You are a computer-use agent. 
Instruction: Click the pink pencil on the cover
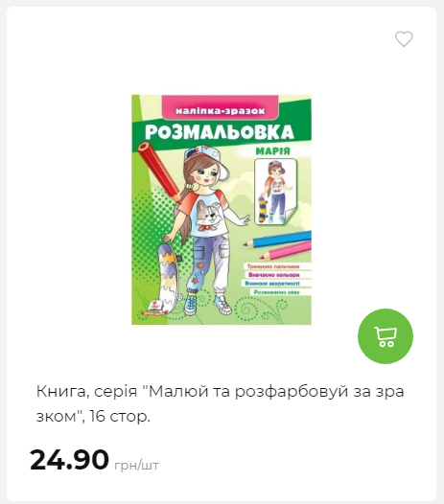(286, 251)
